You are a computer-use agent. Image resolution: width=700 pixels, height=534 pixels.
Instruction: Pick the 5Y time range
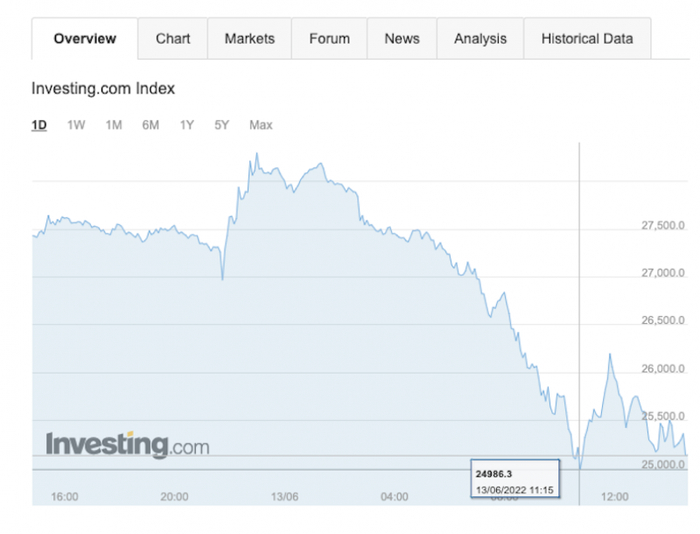[x=222, y=125]
